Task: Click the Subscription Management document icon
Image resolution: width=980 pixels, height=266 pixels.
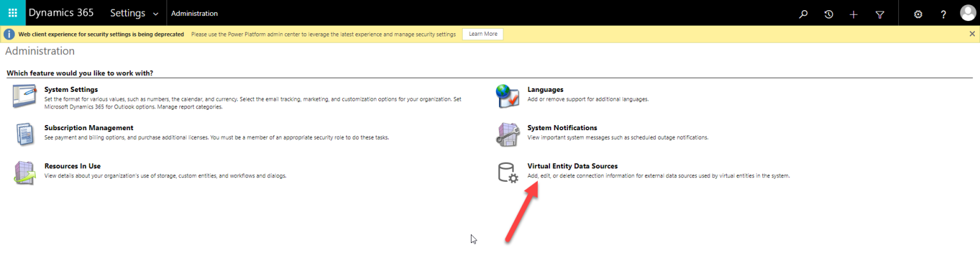Action: click(x=25, y=135)
